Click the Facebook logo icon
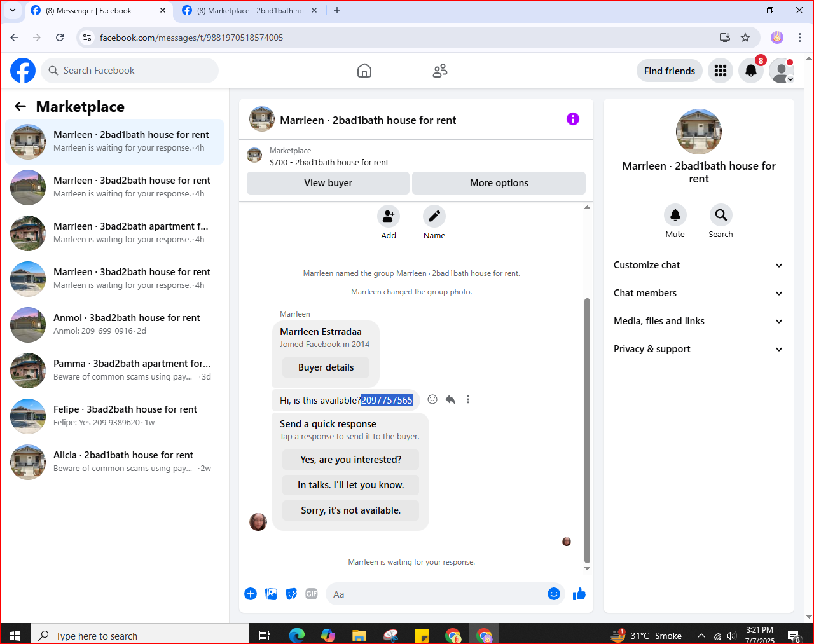814x644 pixels. [23, 71]
